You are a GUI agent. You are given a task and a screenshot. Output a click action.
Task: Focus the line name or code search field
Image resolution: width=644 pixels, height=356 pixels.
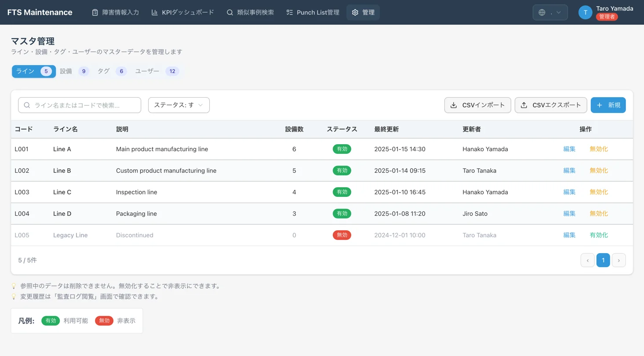pos(80,105)
